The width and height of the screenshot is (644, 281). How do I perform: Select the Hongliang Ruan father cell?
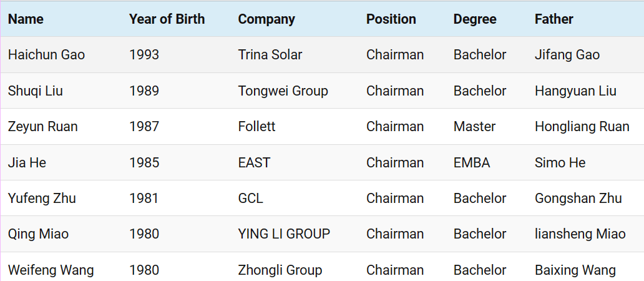pyautogui.click(x=582, y=127)
